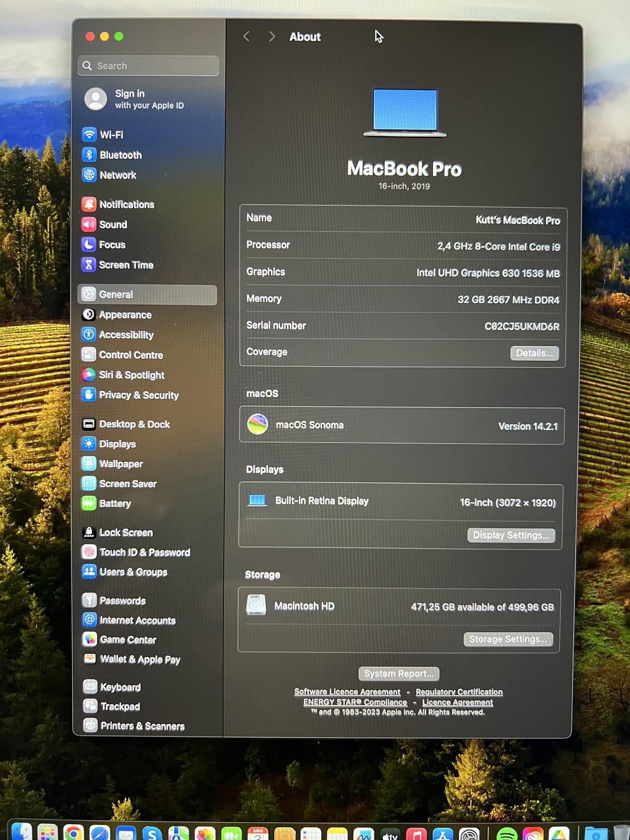
Task: Go forward using the forward arrow
Action: (272, 37)
